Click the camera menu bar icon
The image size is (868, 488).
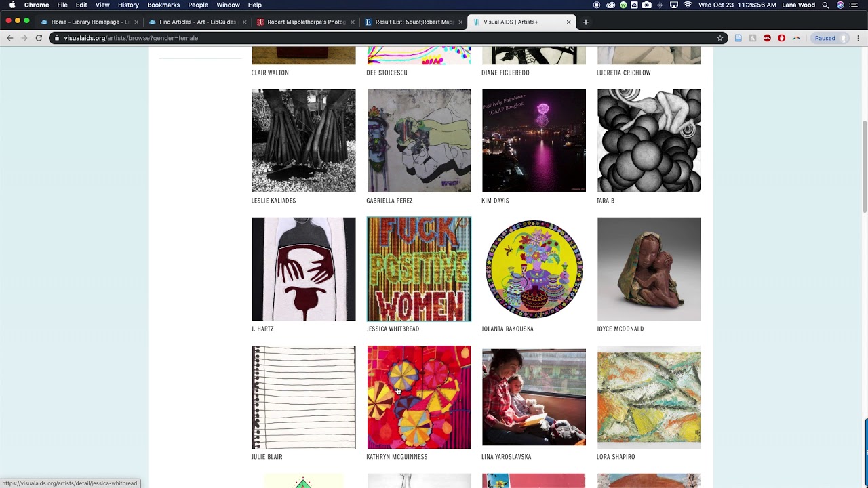coord(647,5)
